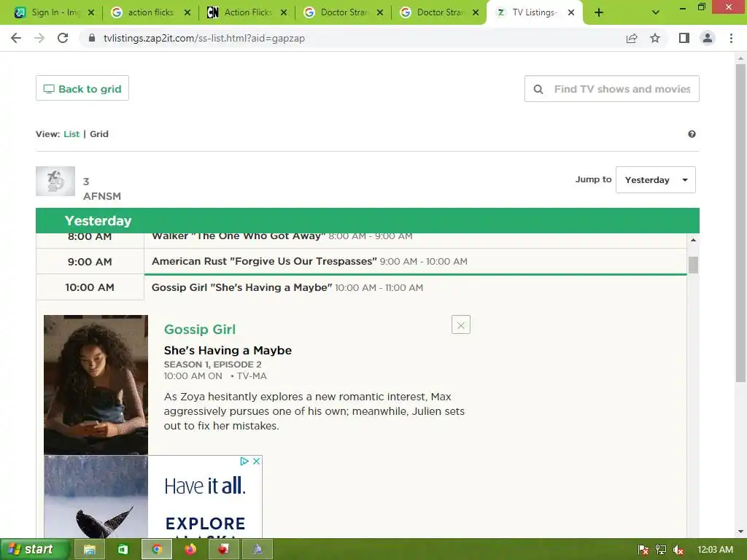Open green app icon in taskbar
Image resolution: width=747 pixels, height=560 pixels.
point(123,549)
